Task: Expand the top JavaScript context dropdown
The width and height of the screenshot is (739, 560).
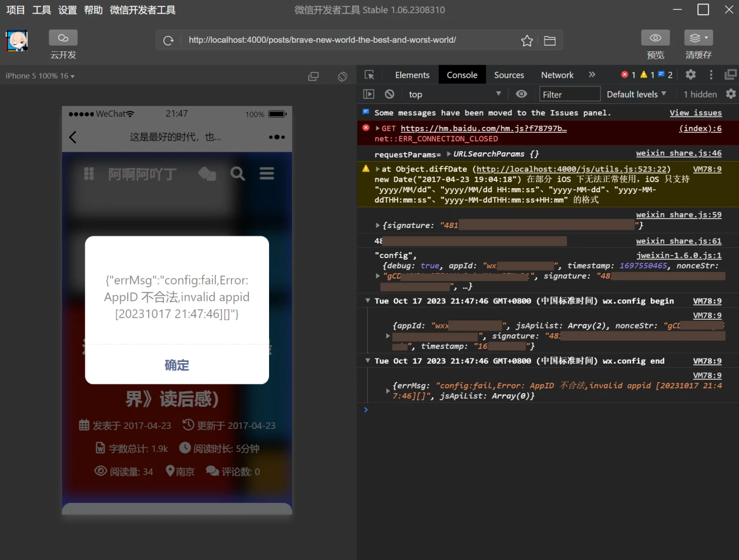Action: pos(454,94)
